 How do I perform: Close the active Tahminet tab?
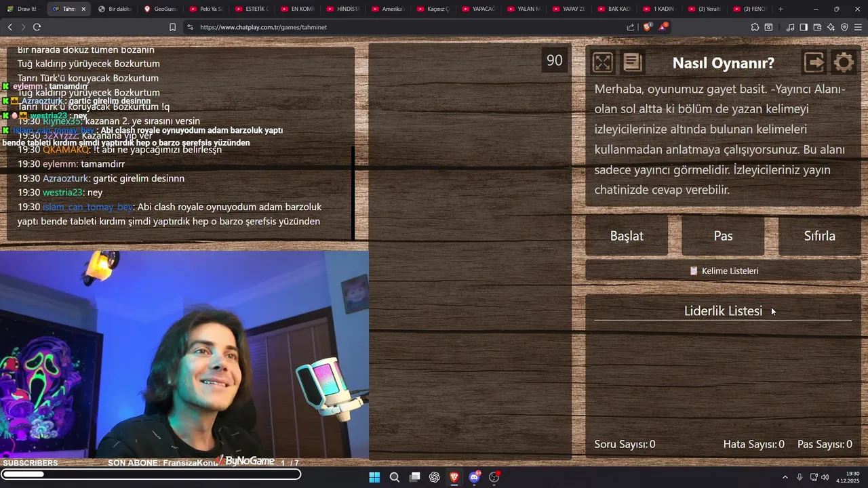(83, 9)
